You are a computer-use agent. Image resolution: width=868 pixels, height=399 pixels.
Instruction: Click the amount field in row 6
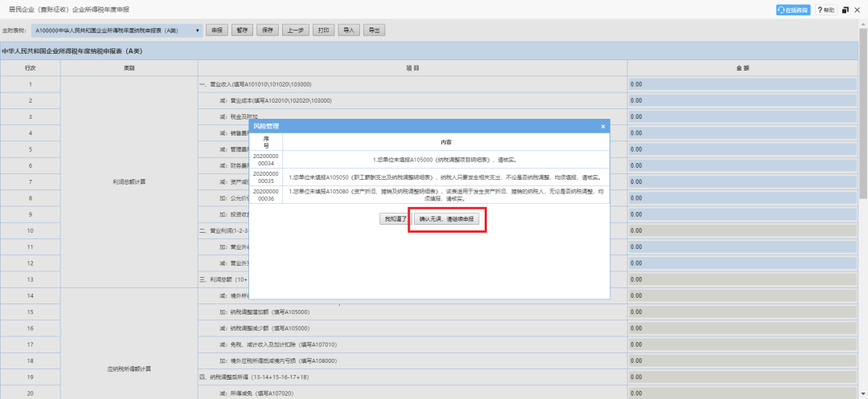click(x=743, y=166)
